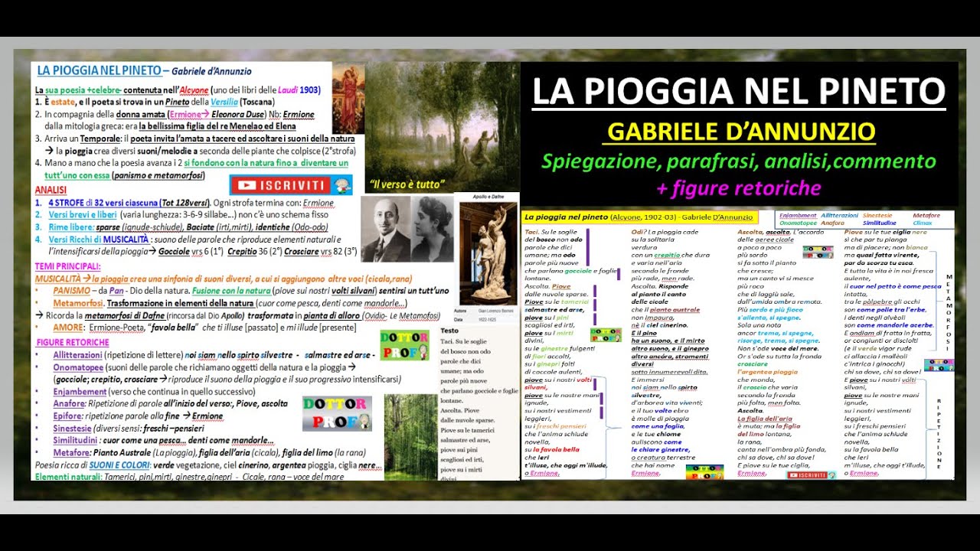
Task: Click the blue underlined 'LA PIOGGIA NEL PINETO' heading
Action: 99,71
